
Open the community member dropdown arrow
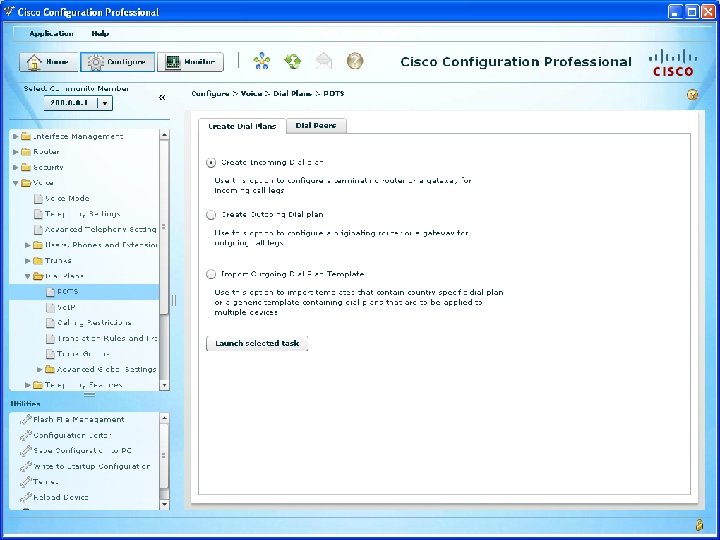105,103
